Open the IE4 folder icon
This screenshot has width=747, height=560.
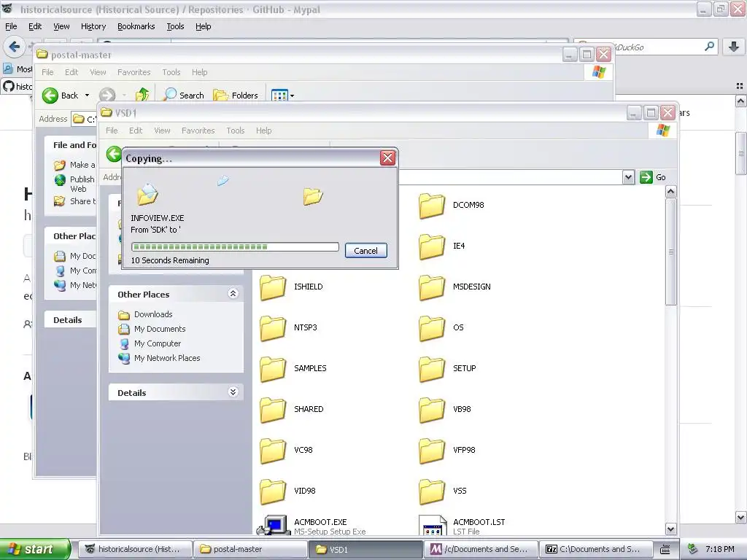coord(432,246)
